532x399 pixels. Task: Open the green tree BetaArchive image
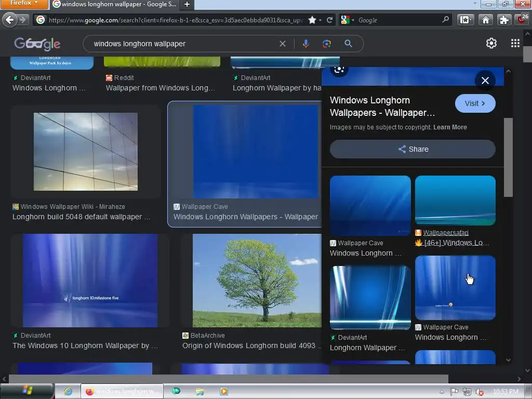pos(257,280)
